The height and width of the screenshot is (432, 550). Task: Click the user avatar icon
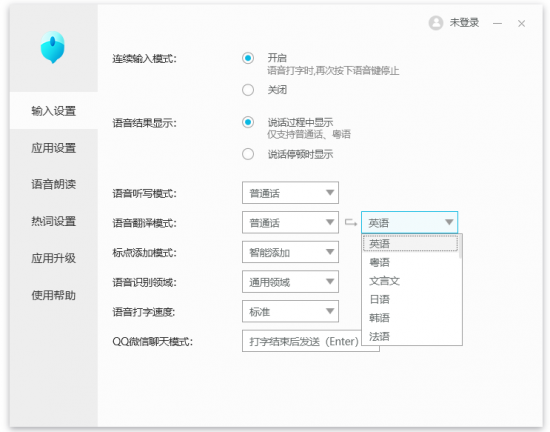tap(436, 23)
